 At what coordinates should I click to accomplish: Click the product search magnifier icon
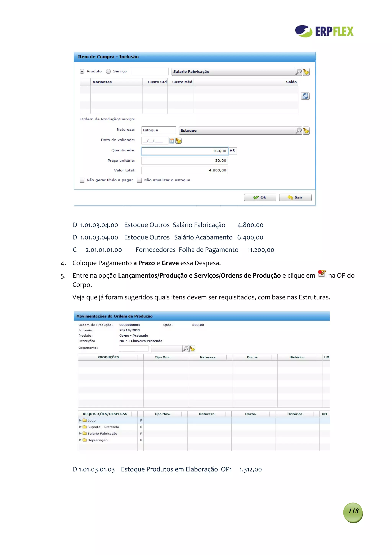(x=299, y=71)
